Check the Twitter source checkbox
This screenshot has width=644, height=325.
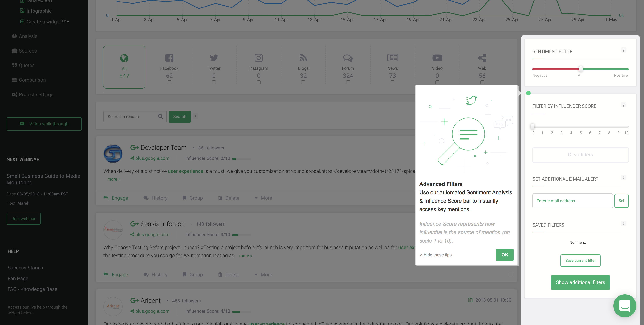point(214,82)
